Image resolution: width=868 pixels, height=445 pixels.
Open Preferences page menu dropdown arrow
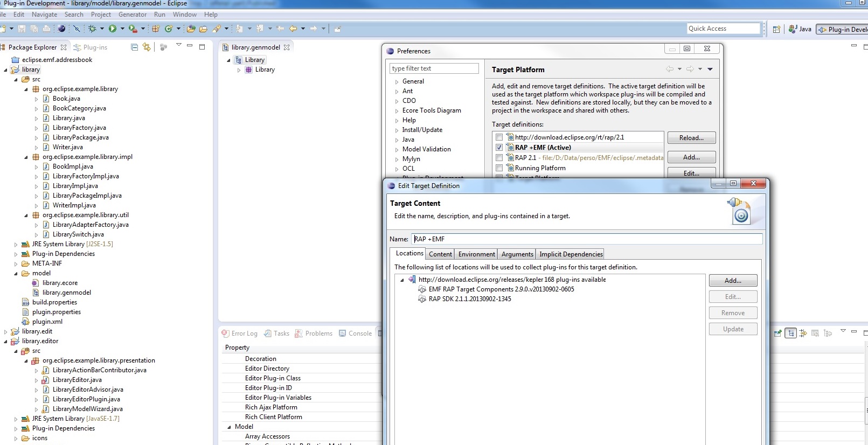710,69
